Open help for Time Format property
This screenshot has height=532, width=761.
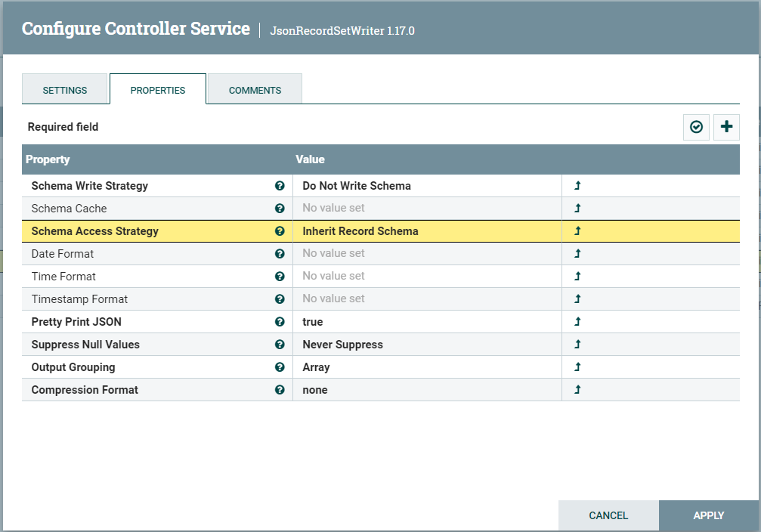click(280, 276)
